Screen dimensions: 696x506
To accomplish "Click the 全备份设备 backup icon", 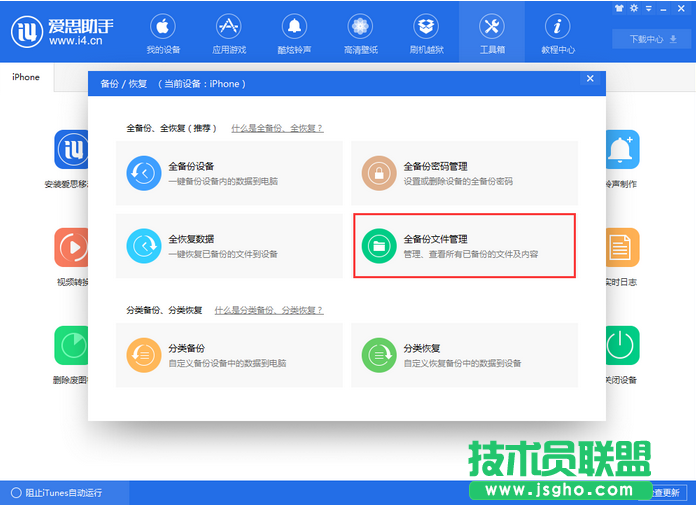I will 143,173.
